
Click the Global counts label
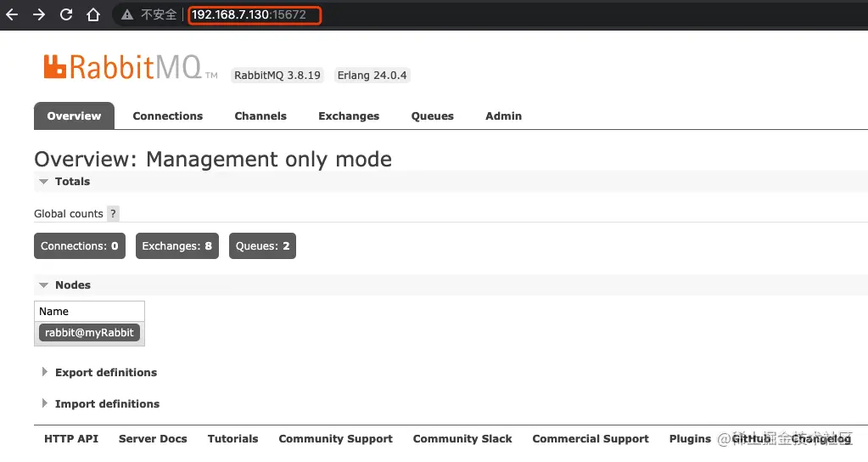tap(69, 214)
